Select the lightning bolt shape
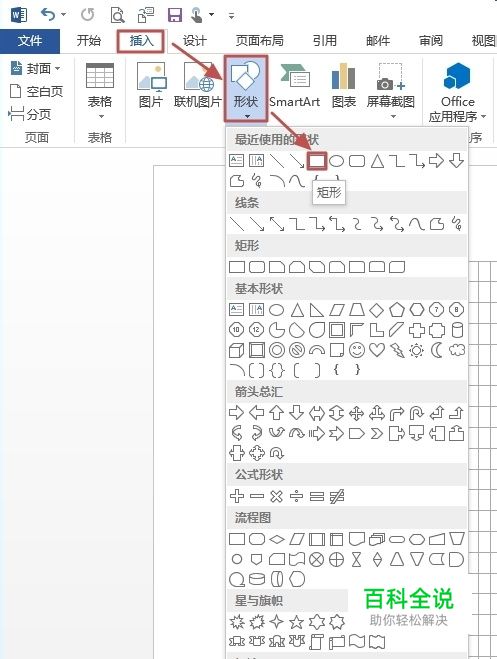Viewport: 497px width, 659px height. 397,350
